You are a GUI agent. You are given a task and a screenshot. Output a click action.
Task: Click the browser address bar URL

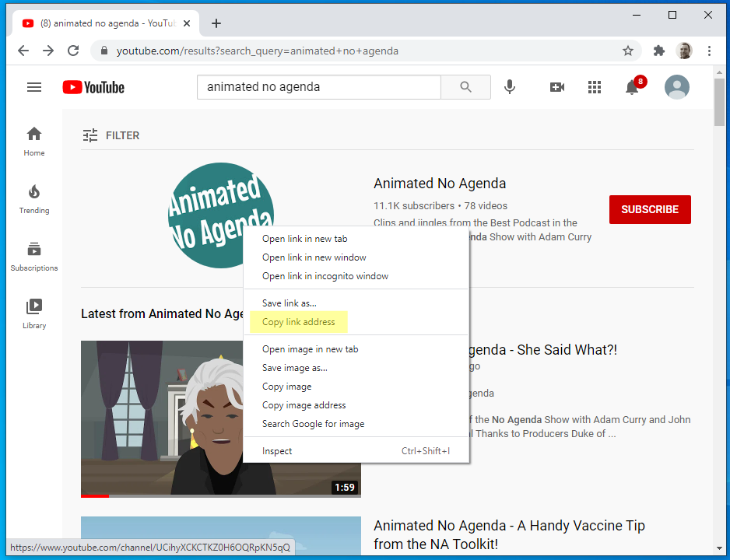coord(258,51)
